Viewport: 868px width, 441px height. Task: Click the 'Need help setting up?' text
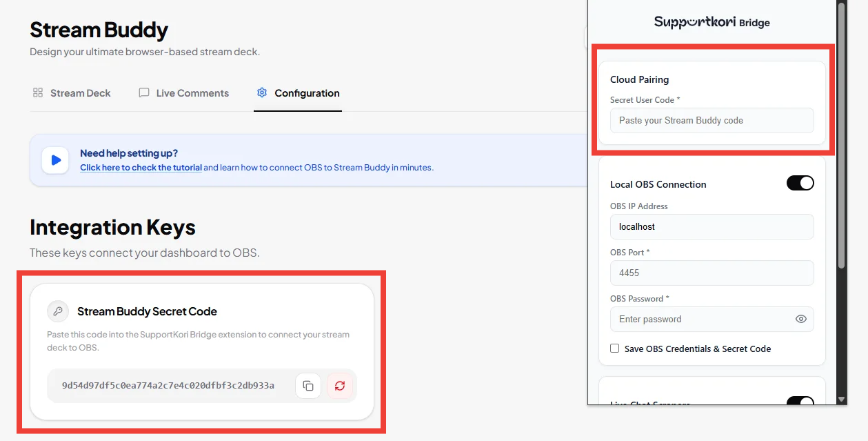tap(129, 153)
